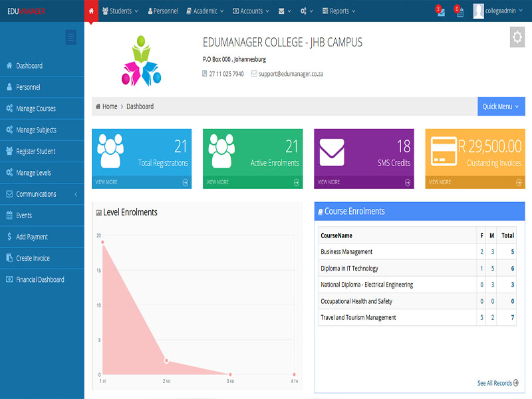Click View More on Total Registrations card
Screen dimensions: 532x399
pyautogui.click(x=106, y=182)
